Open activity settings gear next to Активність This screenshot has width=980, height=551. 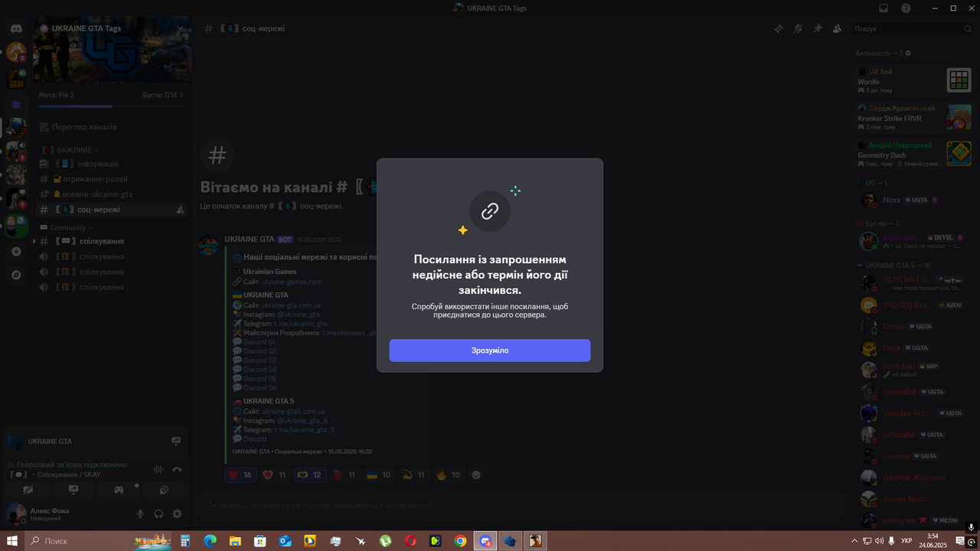[x=909, y=53]
